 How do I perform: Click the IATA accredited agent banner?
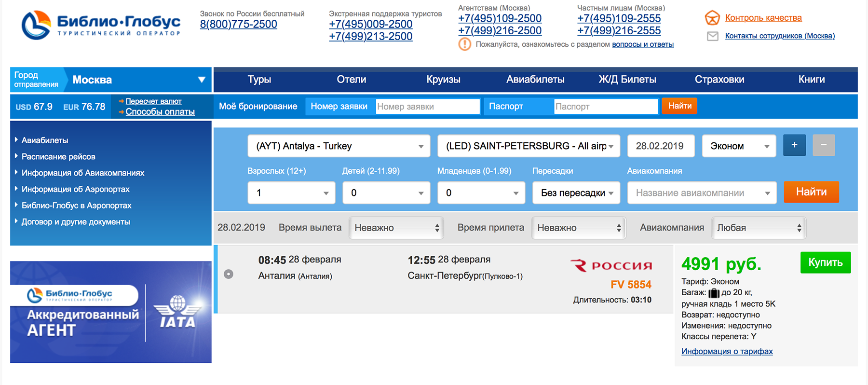pyautogui.click(x=111, y=312)
